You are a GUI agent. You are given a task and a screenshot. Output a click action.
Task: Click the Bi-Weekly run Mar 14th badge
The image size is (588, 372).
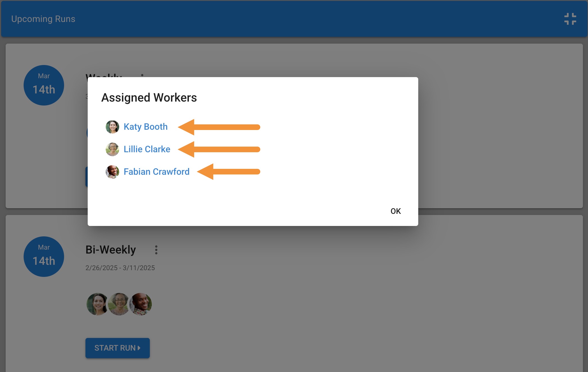pos(44,257)
